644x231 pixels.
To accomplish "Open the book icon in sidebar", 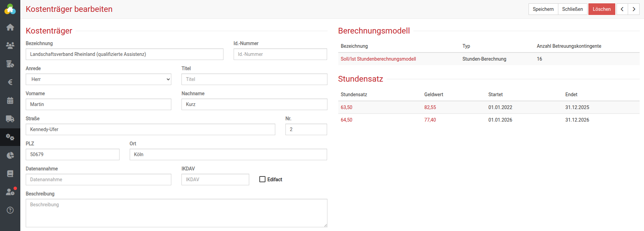I will tap(10, 174).
